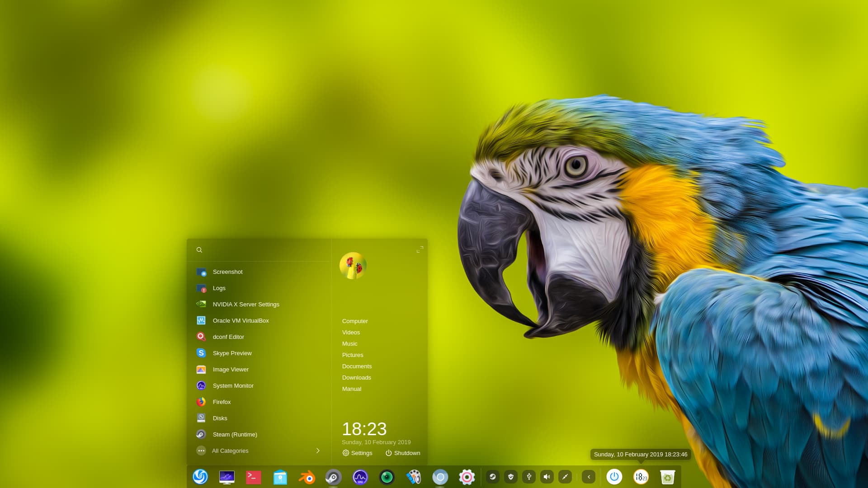This screenshot has width=868, height=488.
Task: Open the blue archive app in dock
Action: click(x=280, y=477)
